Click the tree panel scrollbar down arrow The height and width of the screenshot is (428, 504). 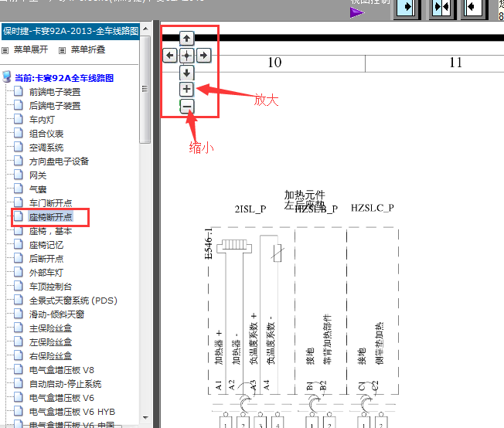[145, 418]
